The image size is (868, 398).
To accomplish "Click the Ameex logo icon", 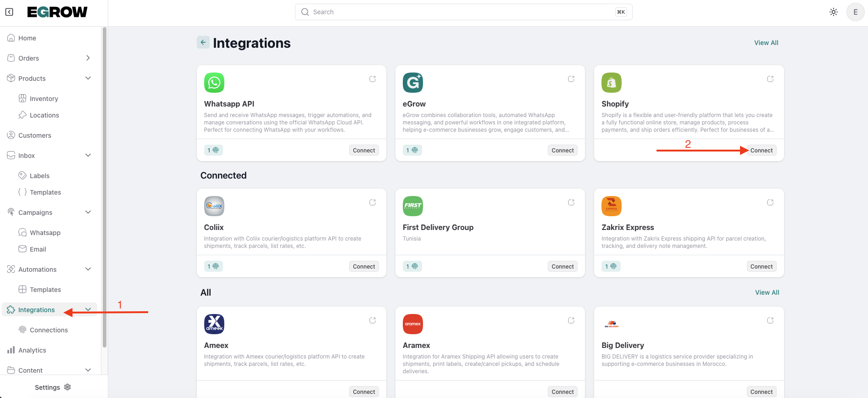I will [214, 324].
